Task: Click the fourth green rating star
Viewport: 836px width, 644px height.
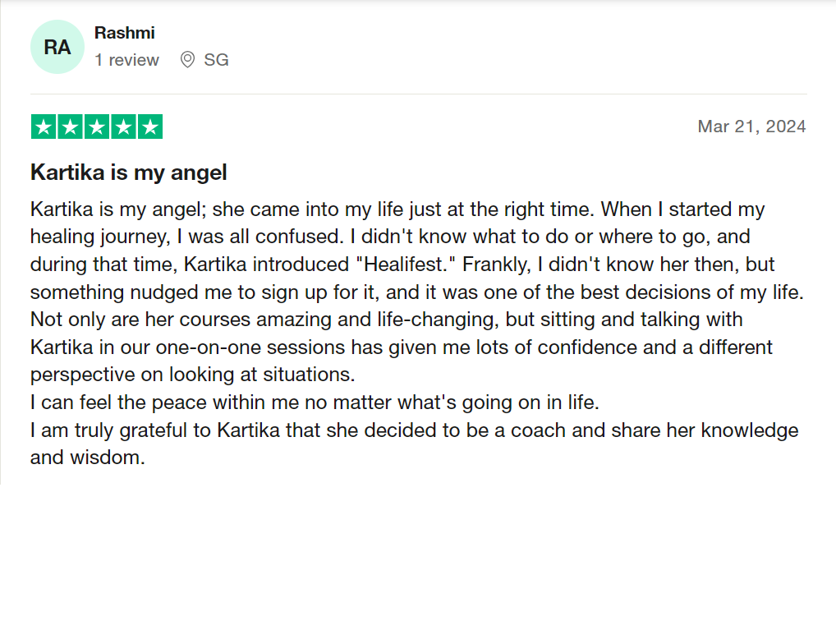Action: (x=123, y=127)
